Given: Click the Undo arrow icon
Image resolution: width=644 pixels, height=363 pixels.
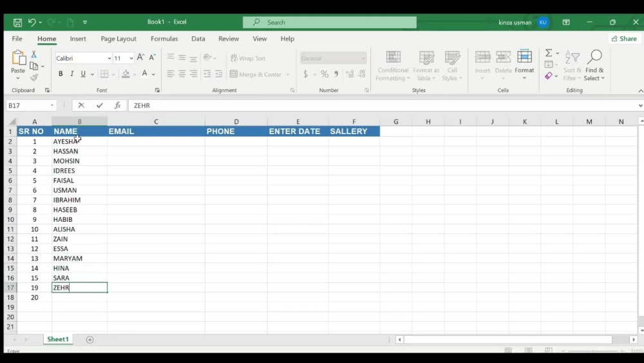Looking at the screenshot, I should pyautogui.click(x=32, y=22).
